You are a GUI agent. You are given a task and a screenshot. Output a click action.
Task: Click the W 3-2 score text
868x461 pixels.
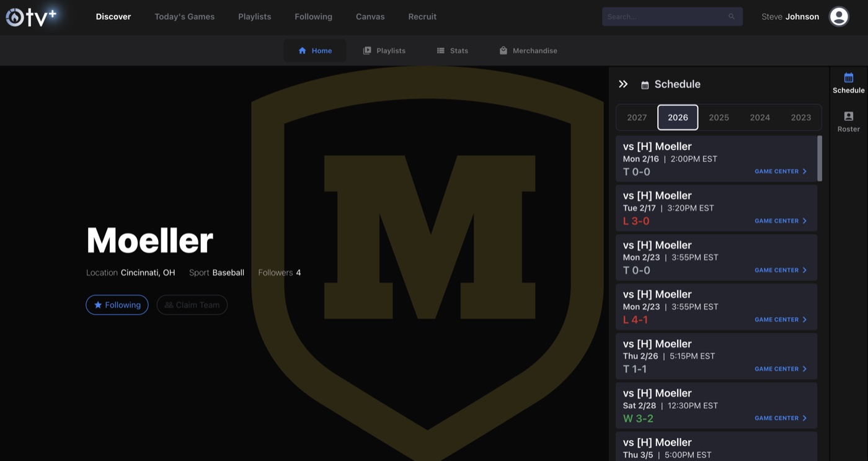[x=638, y=418]
